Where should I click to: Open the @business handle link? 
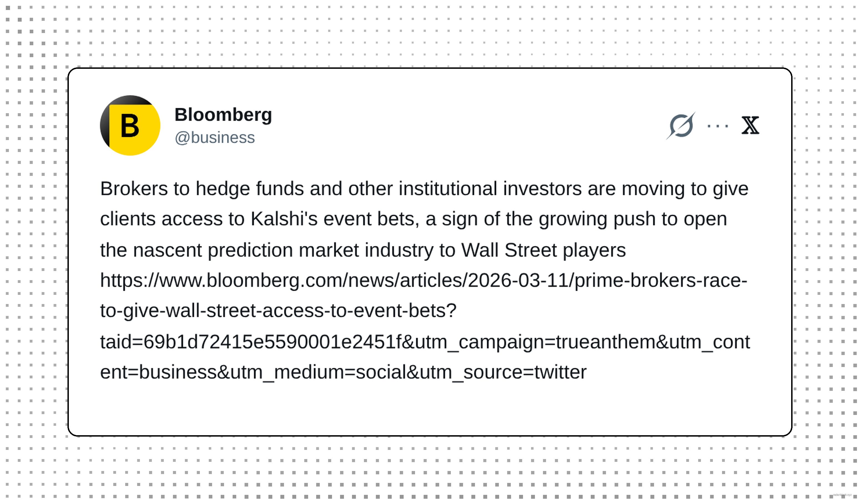click(x=215, y=138)
